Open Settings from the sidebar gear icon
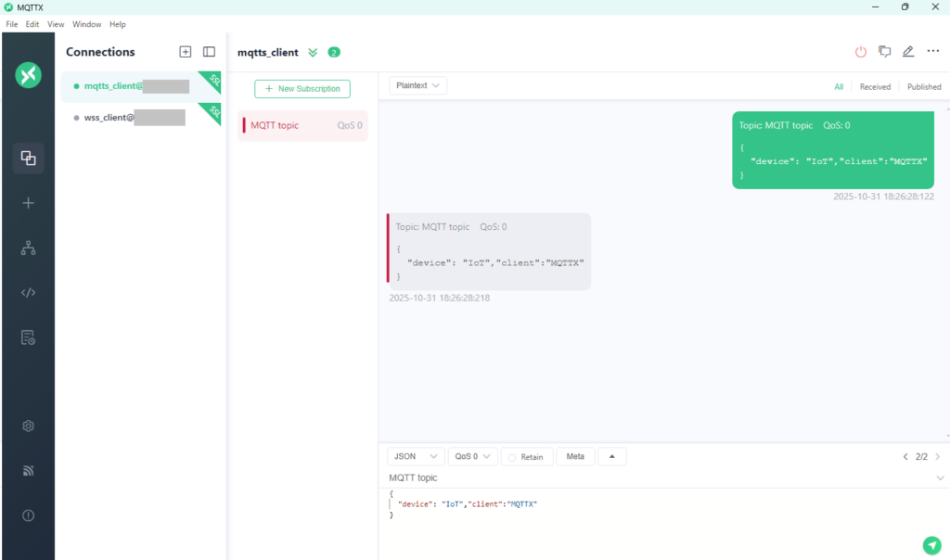 28,426
